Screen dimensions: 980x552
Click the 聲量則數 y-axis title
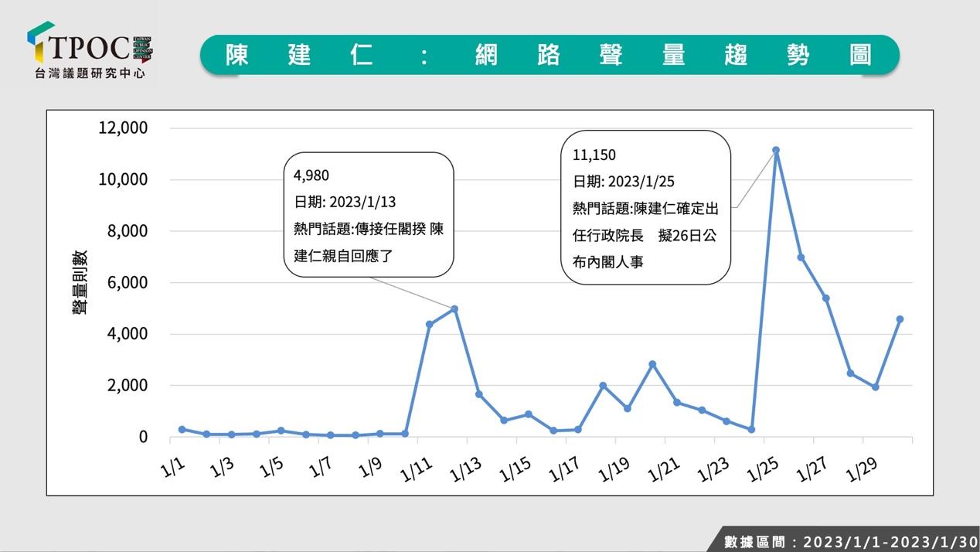(x=80, y=281)
